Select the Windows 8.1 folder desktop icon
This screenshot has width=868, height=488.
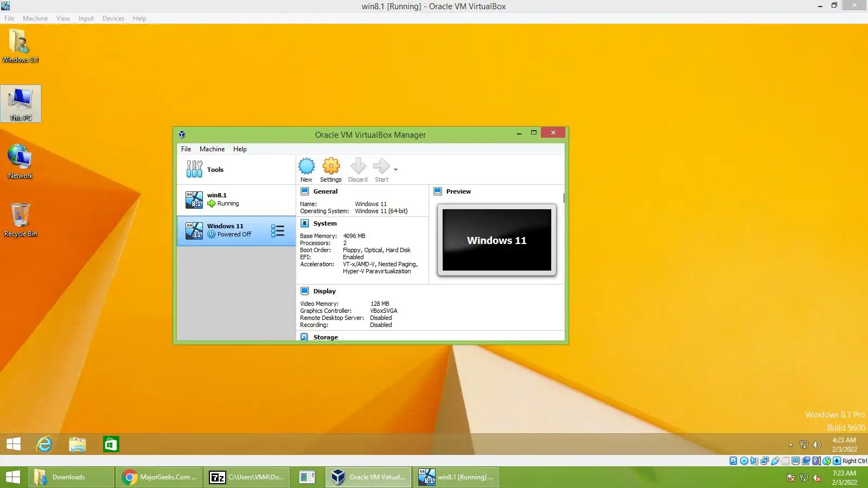click(20, 46)
